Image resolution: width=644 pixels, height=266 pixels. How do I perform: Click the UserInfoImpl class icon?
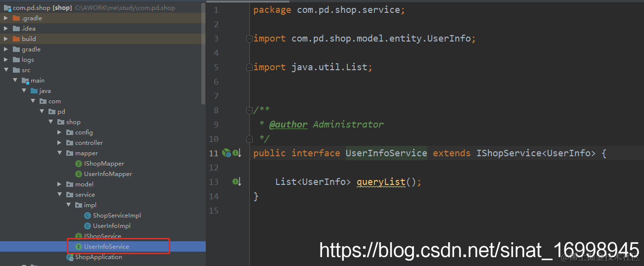click(x=88, y=226)
